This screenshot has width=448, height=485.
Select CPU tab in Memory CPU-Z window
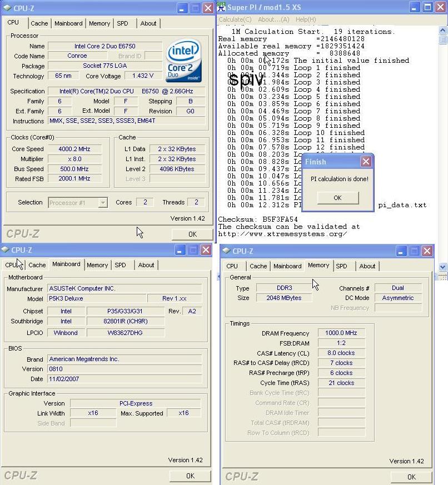232,266
